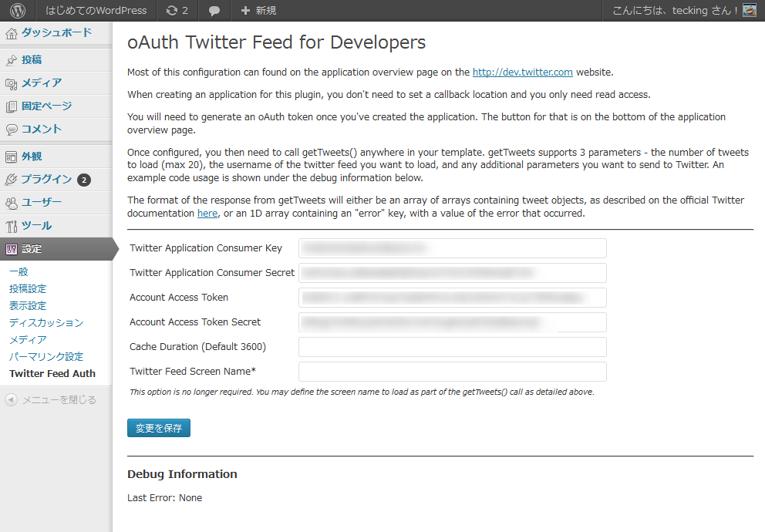The width and height of the screenshot is (765, 532).
Task: Open the updates icon showing 2
Action: (x=177, y=10)
